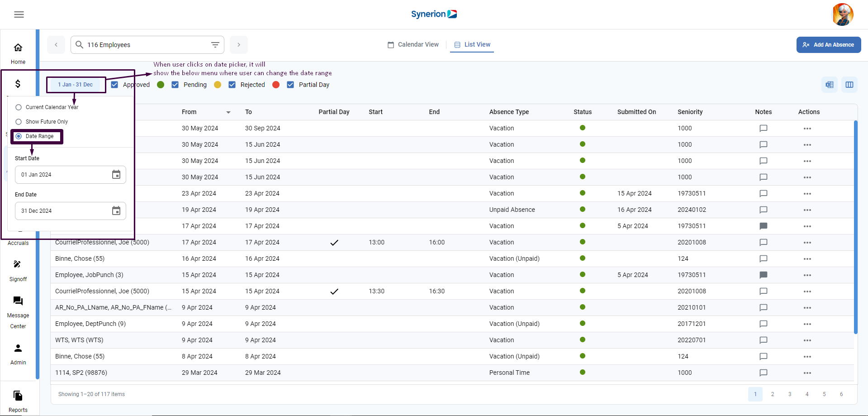868x416 pixels.
Task: Click the End Date 31 Dec 2024 field
Action: click(71, 211)
